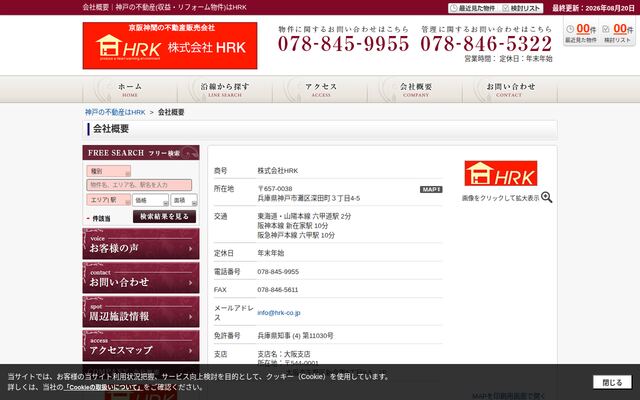The image size is (640, 400).
Task: Open the Cookieの取扱いについて link
Action: point(104,387)
